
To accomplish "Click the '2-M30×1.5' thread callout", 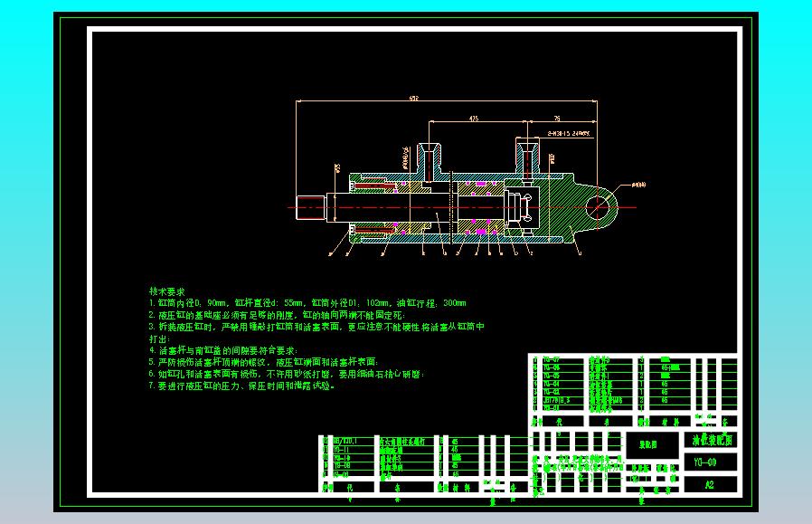I will coord(569,134).
